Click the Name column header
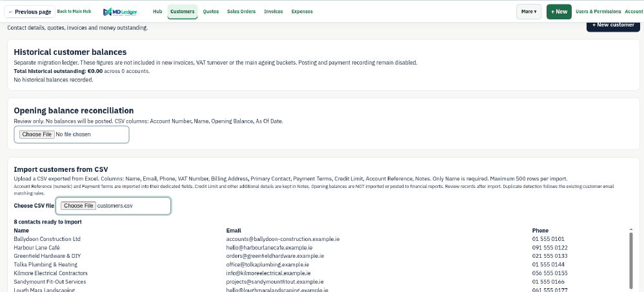The image size is (644, 292). click(x=21, y=231)
